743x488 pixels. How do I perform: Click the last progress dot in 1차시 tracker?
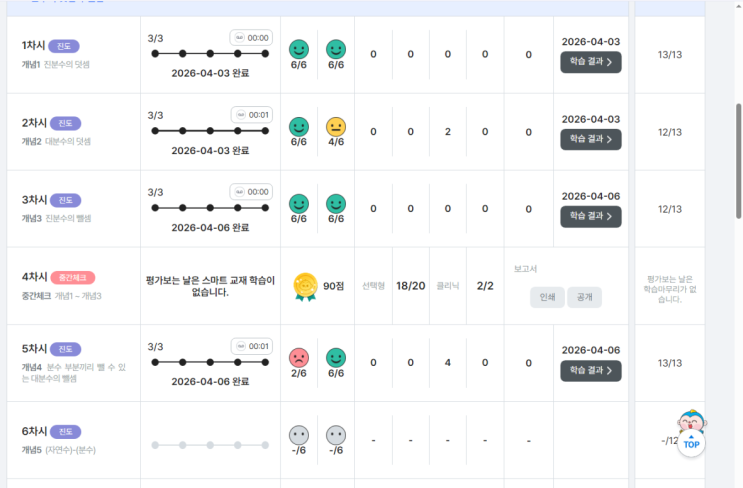pos(265,53)
